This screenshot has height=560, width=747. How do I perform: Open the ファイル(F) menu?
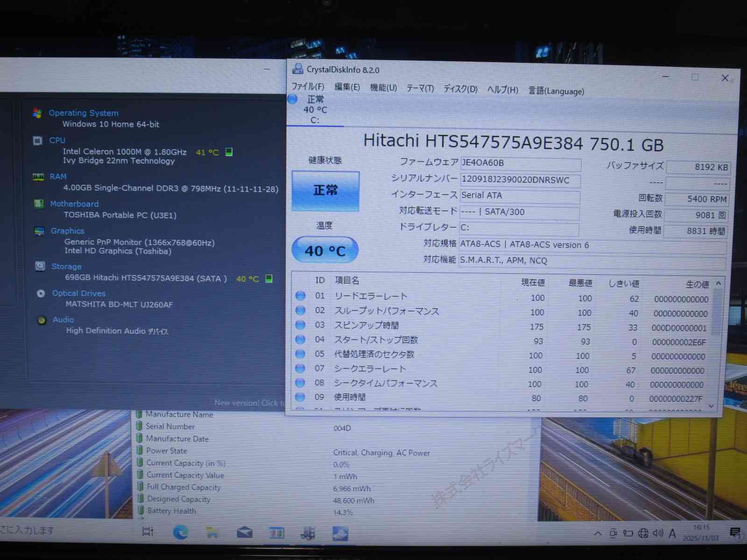(308, 87)
